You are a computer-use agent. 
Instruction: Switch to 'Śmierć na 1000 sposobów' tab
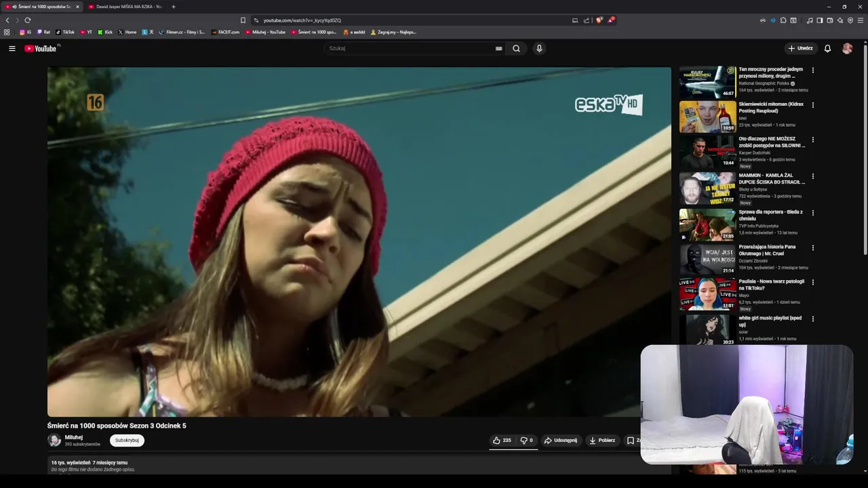(42, 7)
